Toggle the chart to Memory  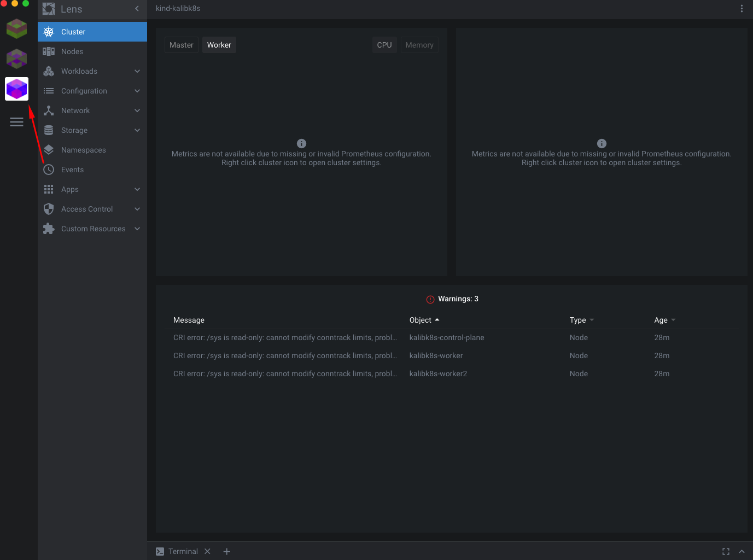click(419, 45)
